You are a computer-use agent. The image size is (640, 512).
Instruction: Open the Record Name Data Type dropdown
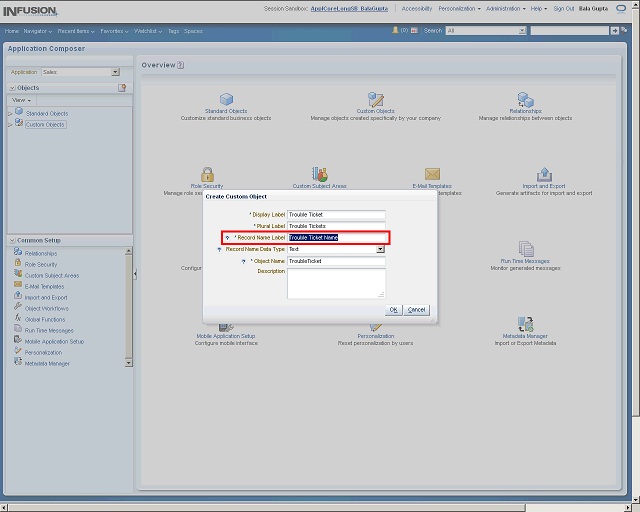(x=380, y=249)
